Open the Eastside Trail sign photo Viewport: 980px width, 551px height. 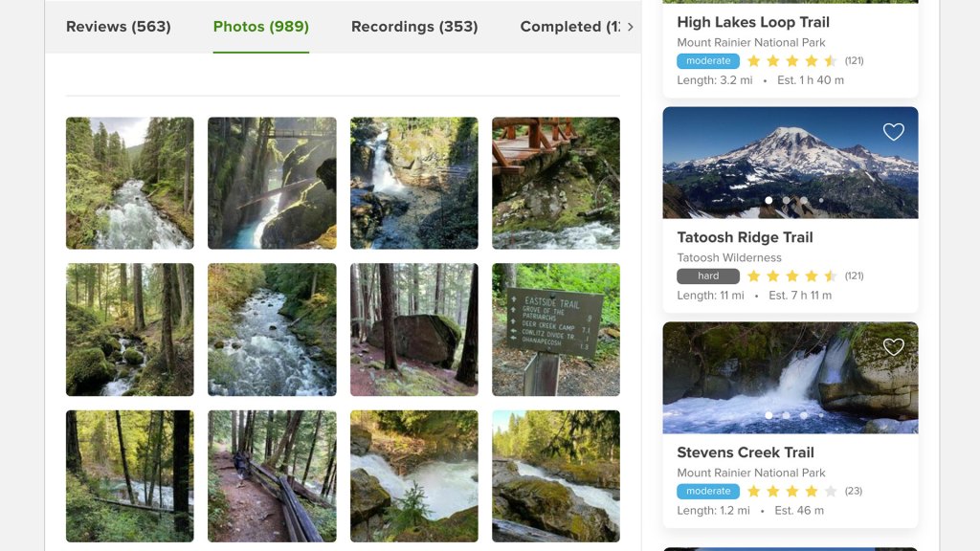556,329
